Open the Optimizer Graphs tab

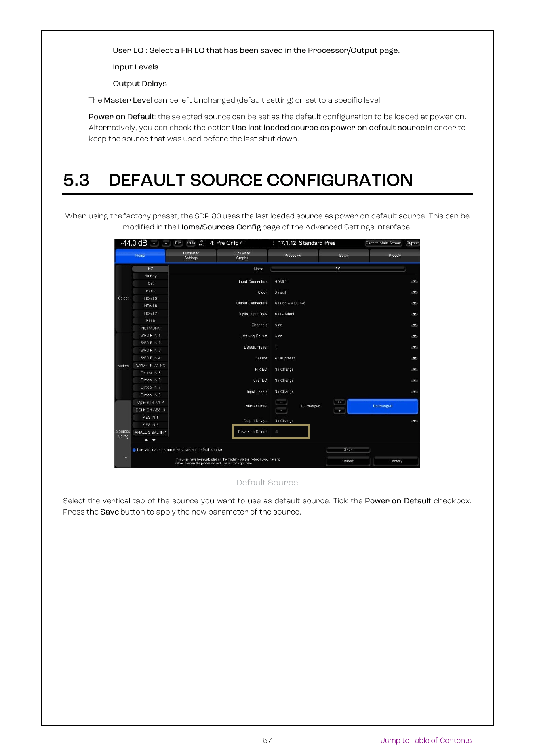(242, 256)
